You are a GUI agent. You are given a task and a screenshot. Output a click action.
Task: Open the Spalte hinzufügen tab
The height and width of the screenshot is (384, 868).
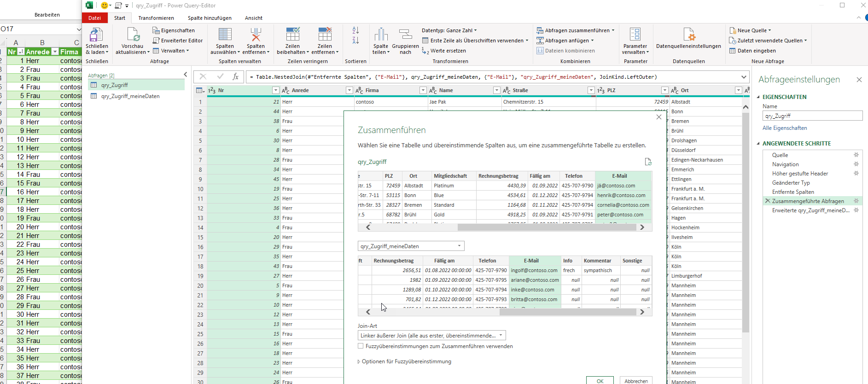(x=210, y=18)
